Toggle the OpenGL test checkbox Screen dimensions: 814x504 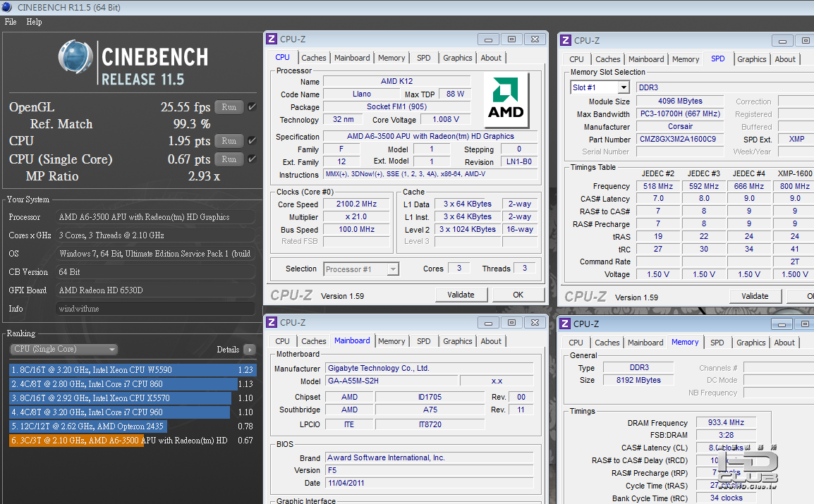tap(252, 107)
